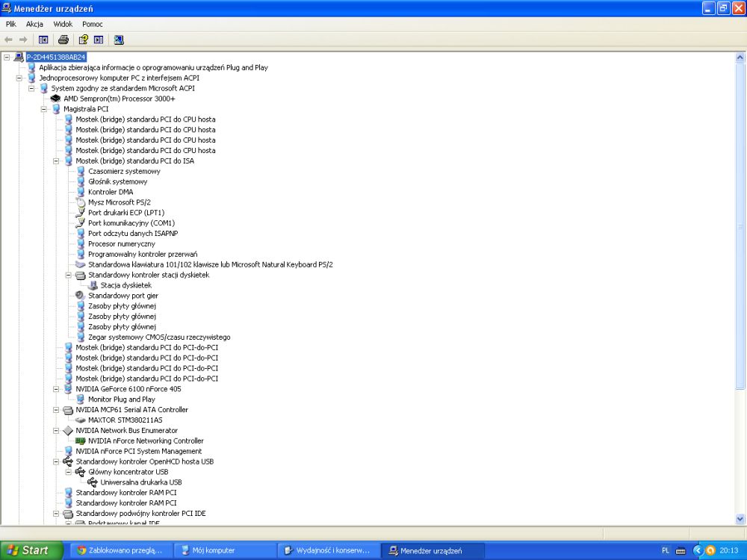Click the Monitor Plug and Play icon
Viewport: 747px width, 560px height.
tap(81, 399)
